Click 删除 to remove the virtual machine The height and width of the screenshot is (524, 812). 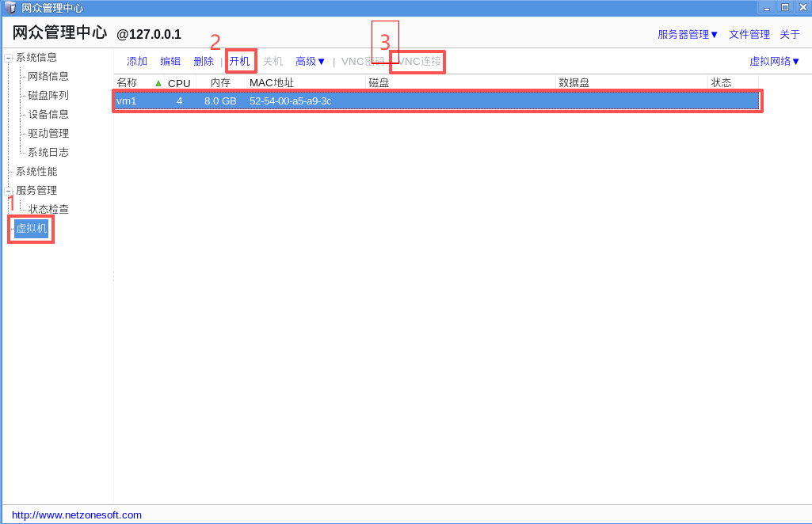click(x=204, y=62)
